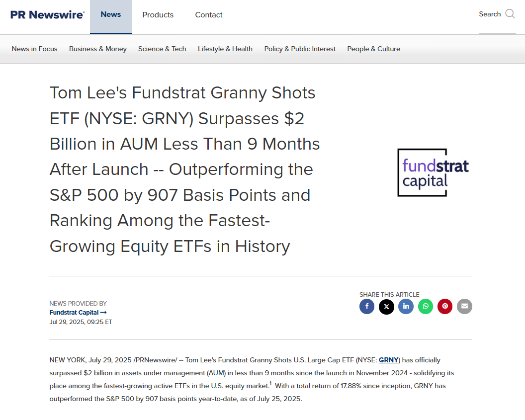
Task: Click the GRNY ticker link
Action: pyautogui.click(x=388, y=360)
